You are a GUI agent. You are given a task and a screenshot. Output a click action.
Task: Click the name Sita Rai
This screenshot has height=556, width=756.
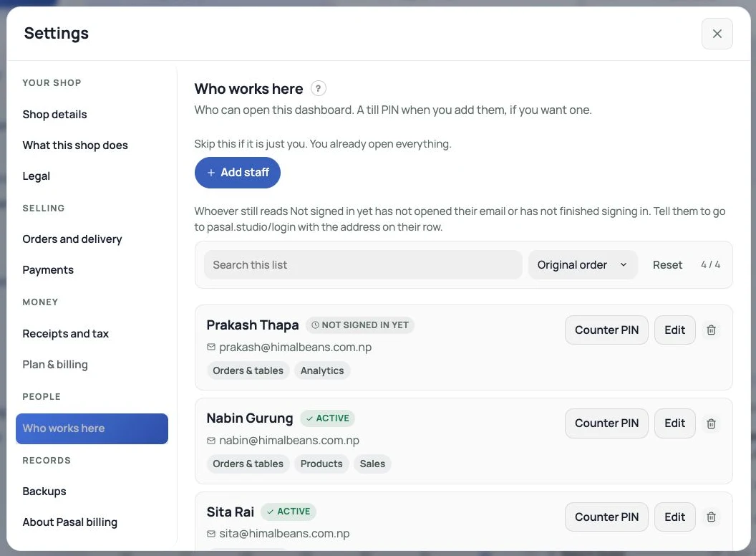[230, 512]
